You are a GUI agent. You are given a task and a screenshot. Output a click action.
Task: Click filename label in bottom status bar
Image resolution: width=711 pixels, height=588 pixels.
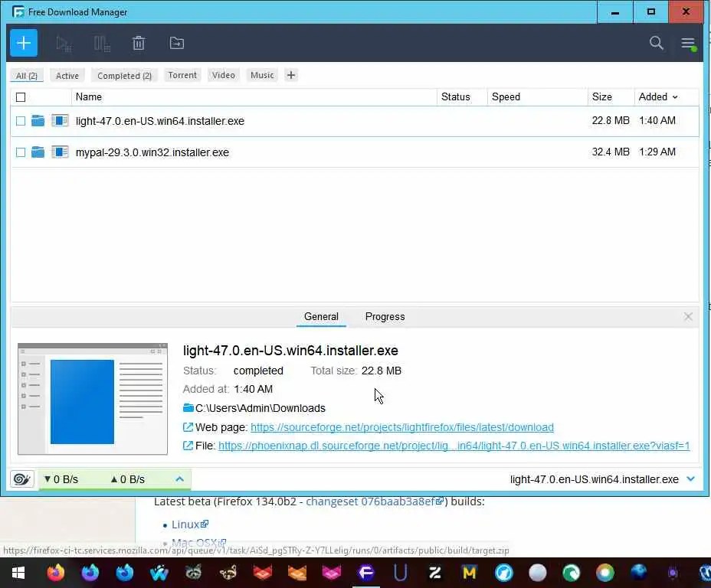pos(594,479)
